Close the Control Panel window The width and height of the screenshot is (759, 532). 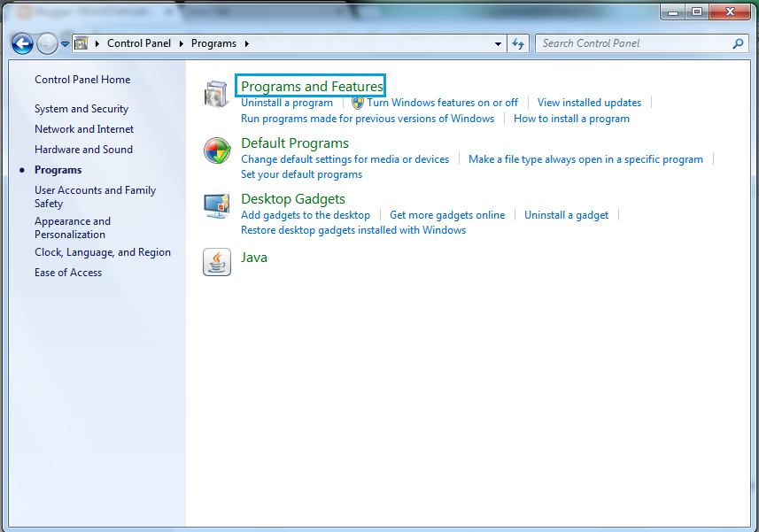click(x=730, y=12)
